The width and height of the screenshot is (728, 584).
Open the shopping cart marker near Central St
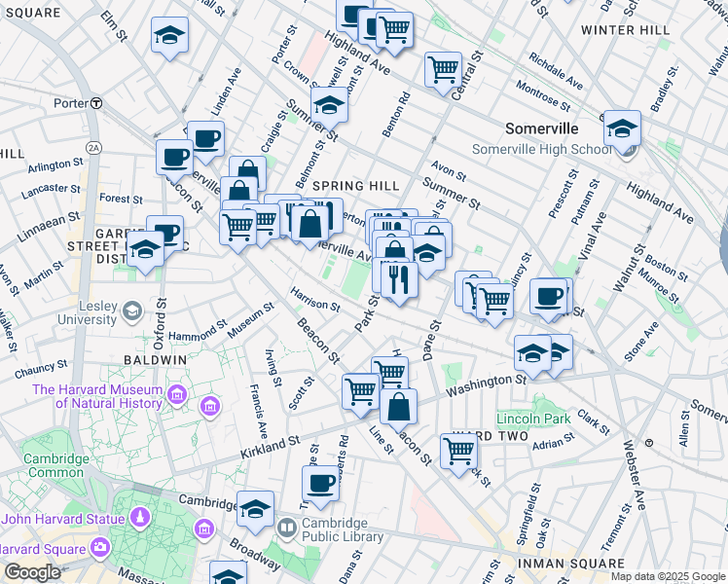coord(443,70)
